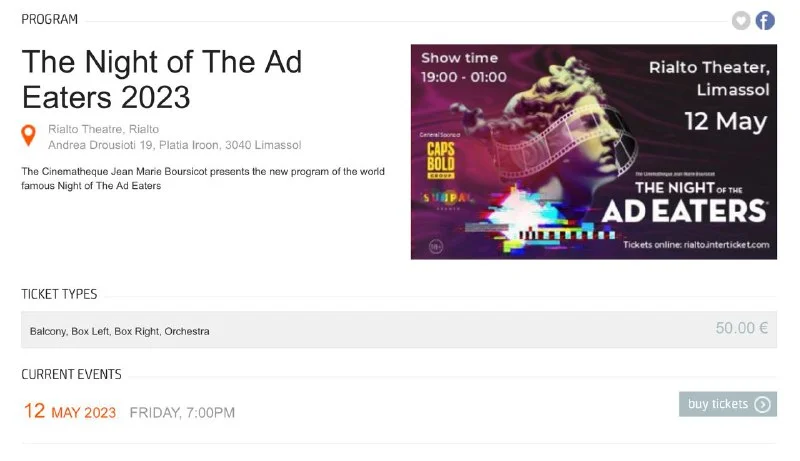Open the Rialto Theatre, Rialto venue link
This screenshot has height=461, width=800.
tap(103, 128)
